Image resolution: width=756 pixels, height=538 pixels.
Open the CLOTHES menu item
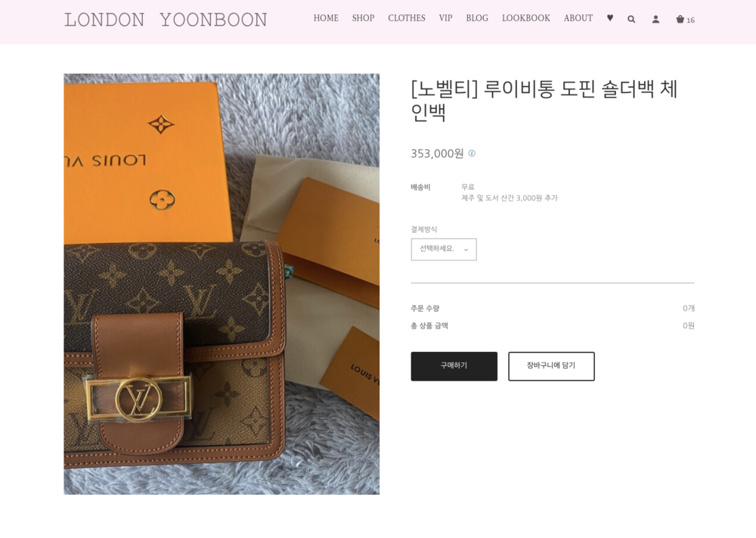pyautogui.click(x=407, y=18)
